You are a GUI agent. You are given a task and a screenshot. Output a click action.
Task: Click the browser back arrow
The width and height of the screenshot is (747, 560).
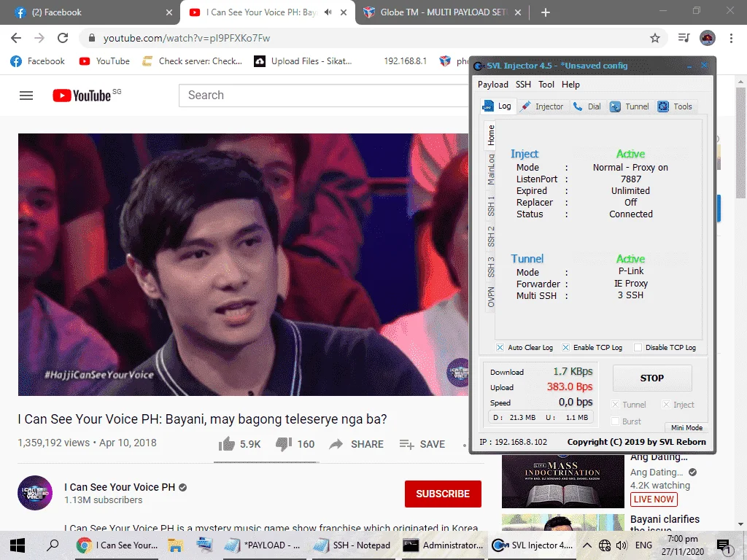click(x=16, y=38)
